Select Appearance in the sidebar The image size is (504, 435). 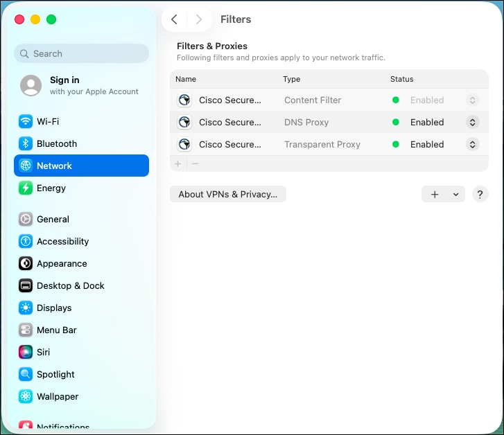tap(81, 263)
